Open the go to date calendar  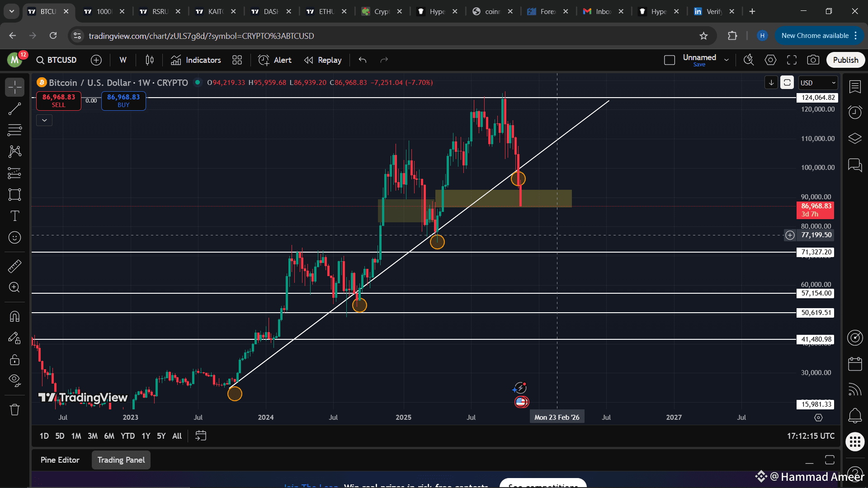point(201,436)
